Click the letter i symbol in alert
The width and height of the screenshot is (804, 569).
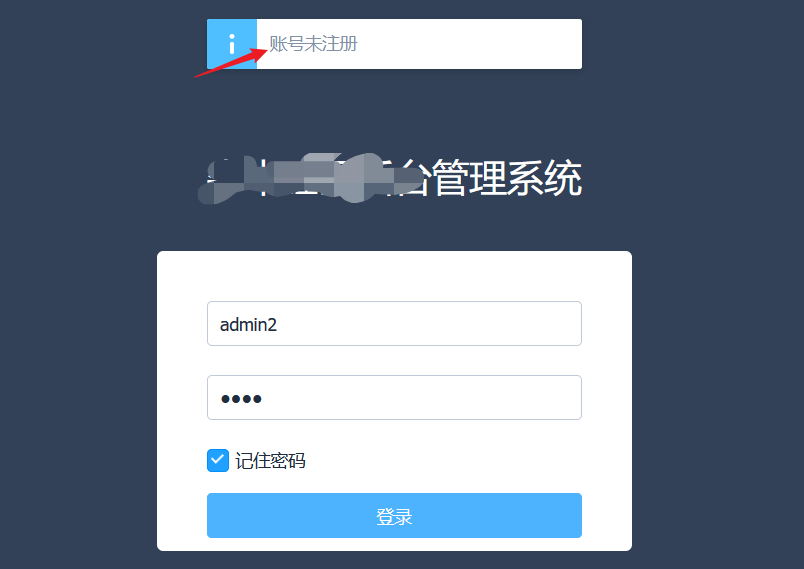[232, 44]
